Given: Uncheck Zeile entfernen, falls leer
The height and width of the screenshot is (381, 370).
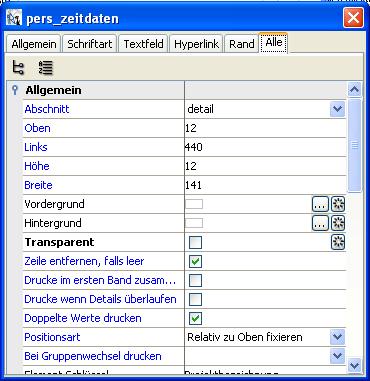Looking at the screenshot, I should click(195, 261).
